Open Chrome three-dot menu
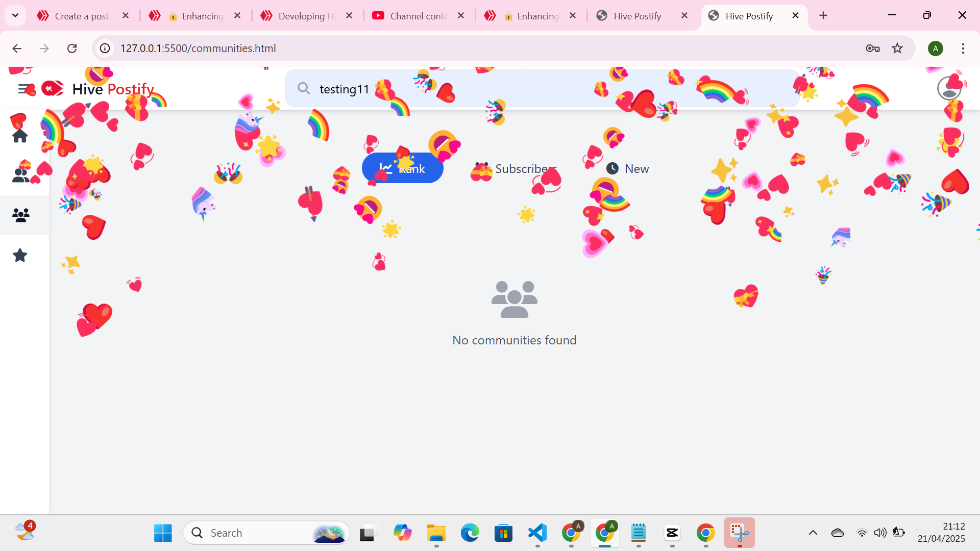The image size is (980, 551). coord(963,48)
